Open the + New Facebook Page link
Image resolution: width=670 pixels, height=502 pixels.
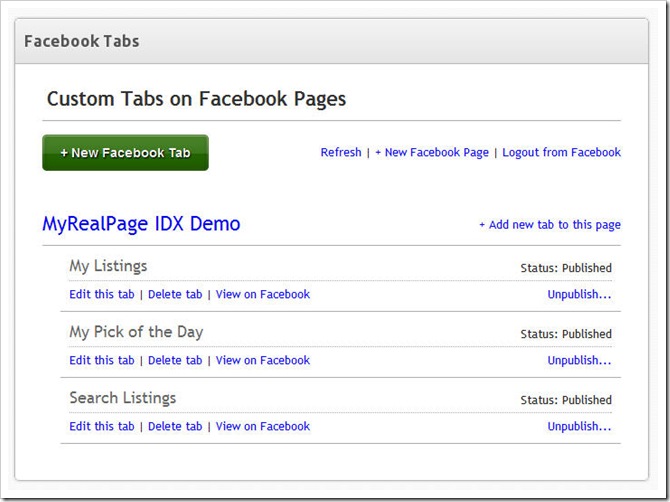432,153
